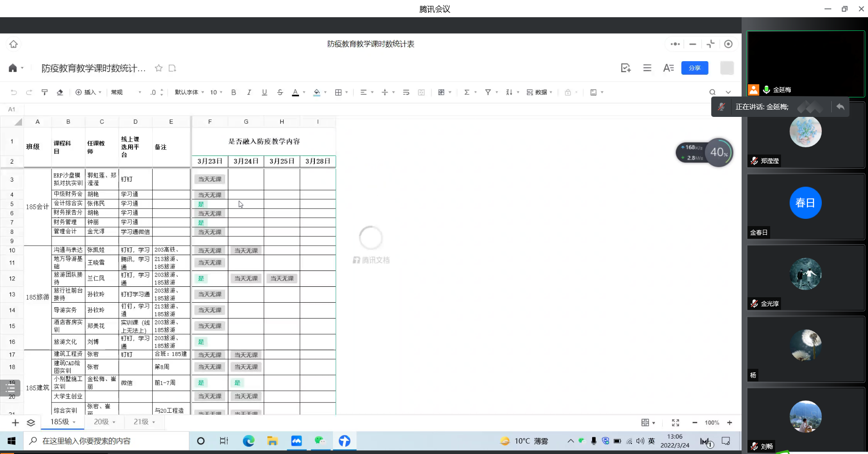Switch to the 21级 sheet tab
The image size is (868, 454).
coord(144,422)
